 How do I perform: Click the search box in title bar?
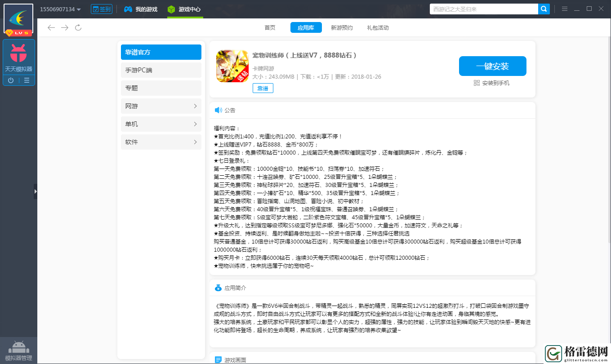tap(484, 9)
